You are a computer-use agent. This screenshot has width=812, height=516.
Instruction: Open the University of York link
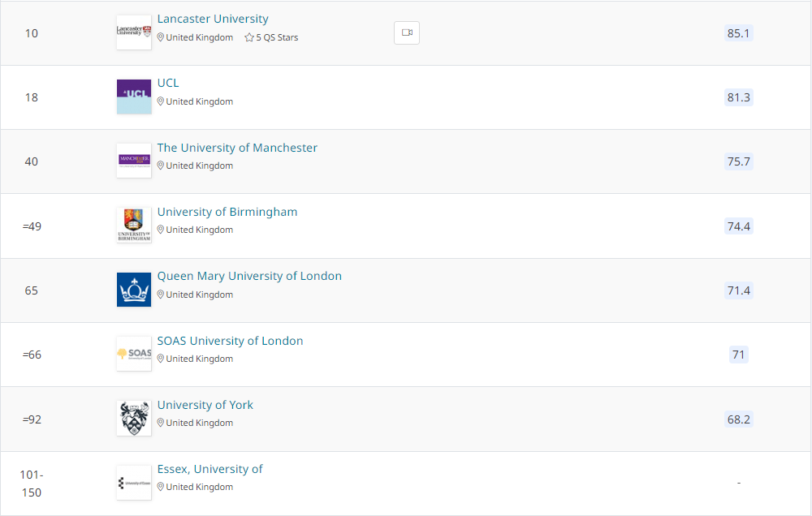click(205, 405)
